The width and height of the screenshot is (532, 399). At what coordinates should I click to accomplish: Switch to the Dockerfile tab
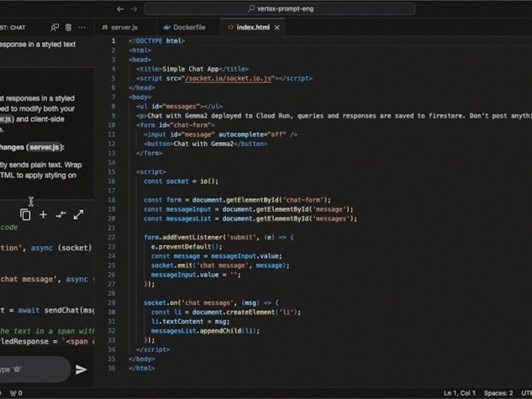click(185, 27)
